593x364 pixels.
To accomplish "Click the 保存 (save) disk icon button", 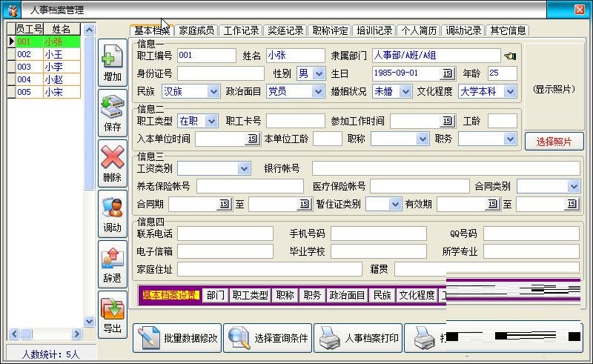I will (x=113, y=113).
